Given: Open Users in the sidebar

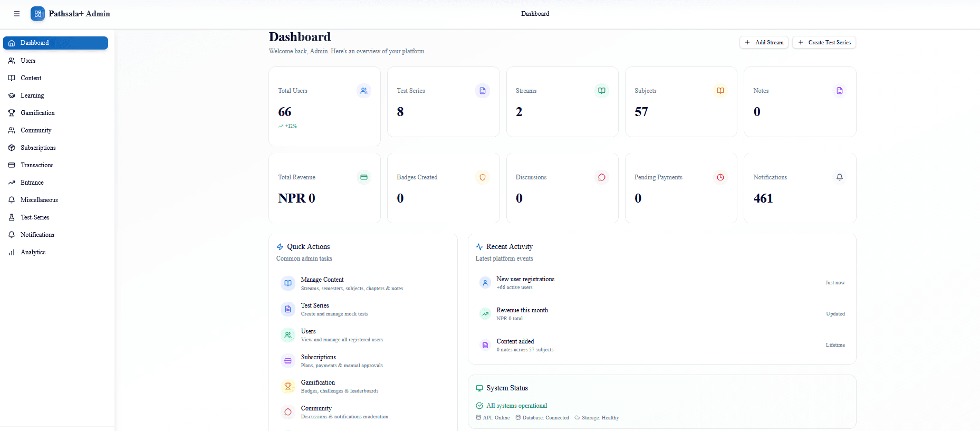Looking at the screenshot, I should click(55, 61).
